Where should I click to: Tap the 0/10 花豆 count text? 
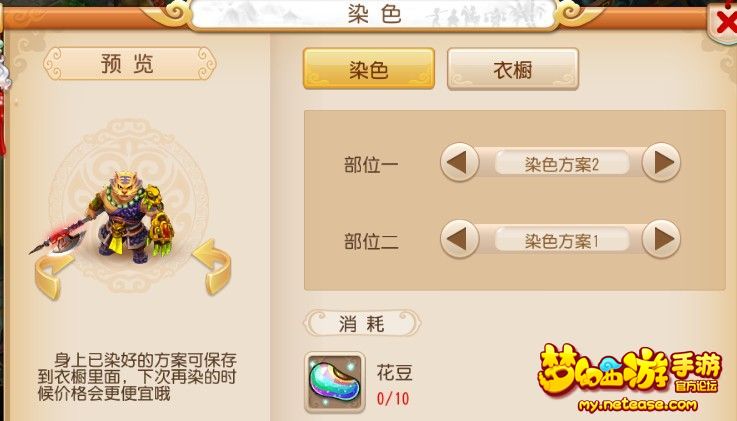[393, 399]
